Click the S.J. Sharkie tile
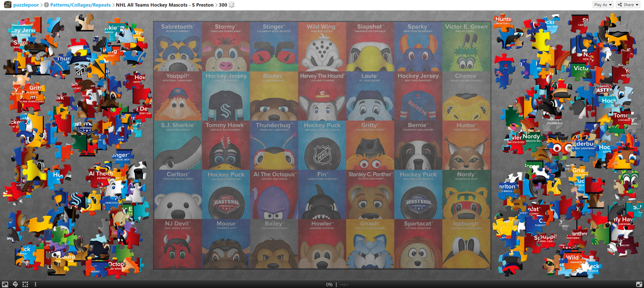 click(178, 145)
